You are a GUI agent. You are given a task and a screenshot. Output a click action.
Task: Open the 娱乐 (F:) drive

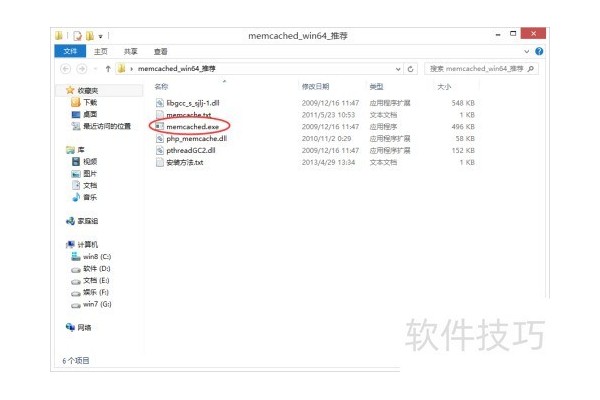tap(96, 292)
